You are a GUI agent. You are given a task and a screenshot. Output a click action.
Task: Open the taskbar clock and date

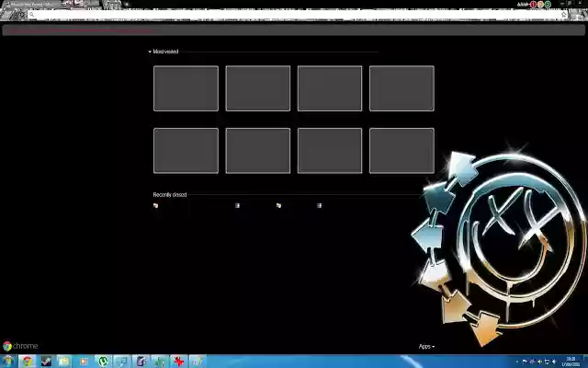[x=571, y=362]
